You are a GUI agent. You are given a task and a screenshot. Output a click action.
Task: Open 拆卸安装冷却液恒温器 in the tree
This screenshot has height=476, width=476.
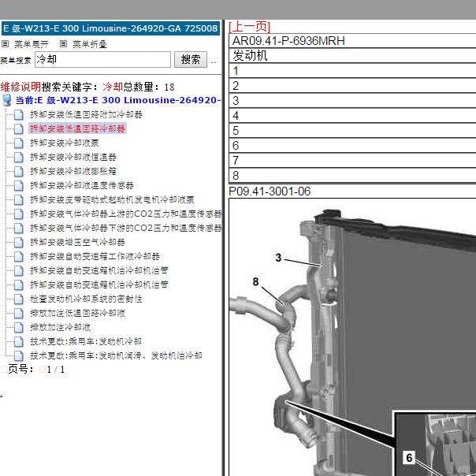(x=73, y=157)
